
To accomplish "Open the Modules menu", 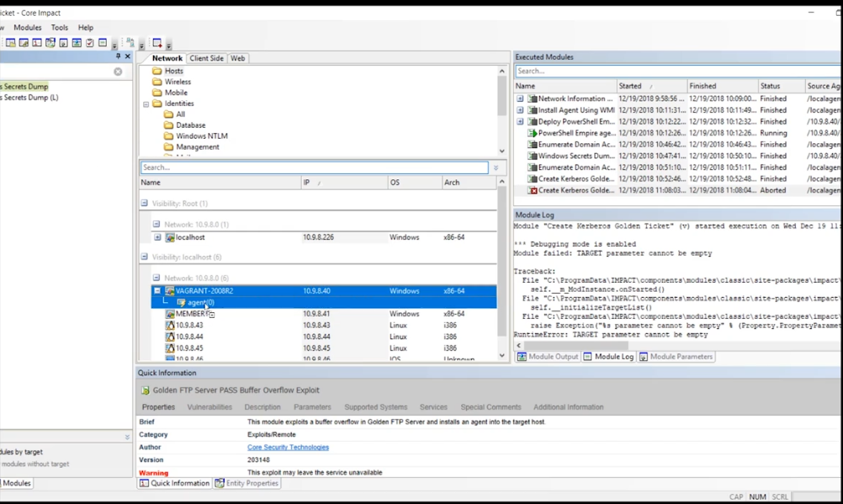I will click(28, 27).
